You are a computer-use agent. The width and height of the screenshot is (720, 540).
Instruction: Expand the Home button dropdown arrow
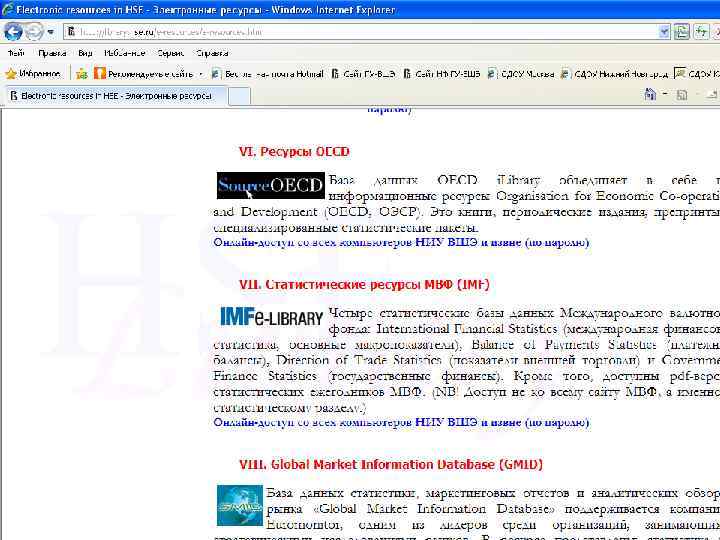665,95
